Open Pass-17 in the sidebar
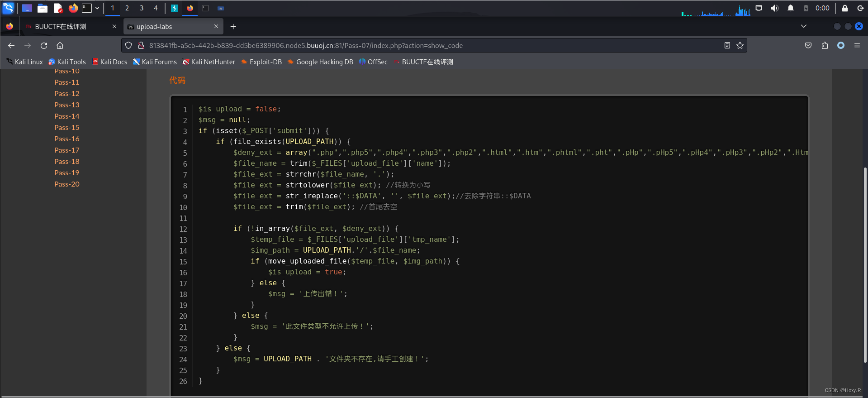 point(67,150)
